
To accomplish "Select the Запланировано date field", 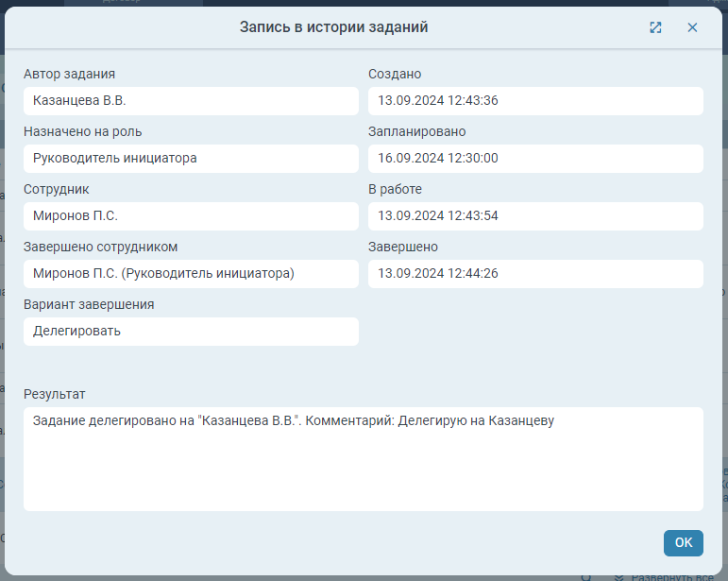I will pos(535,158).
